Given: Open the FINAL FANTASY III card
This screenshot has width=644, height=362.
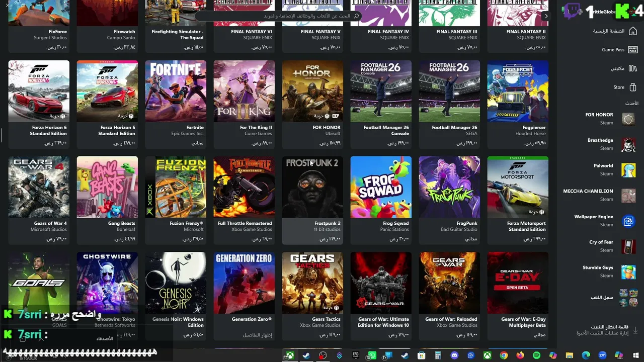Looking at the screenshot, I should (449, 25).
